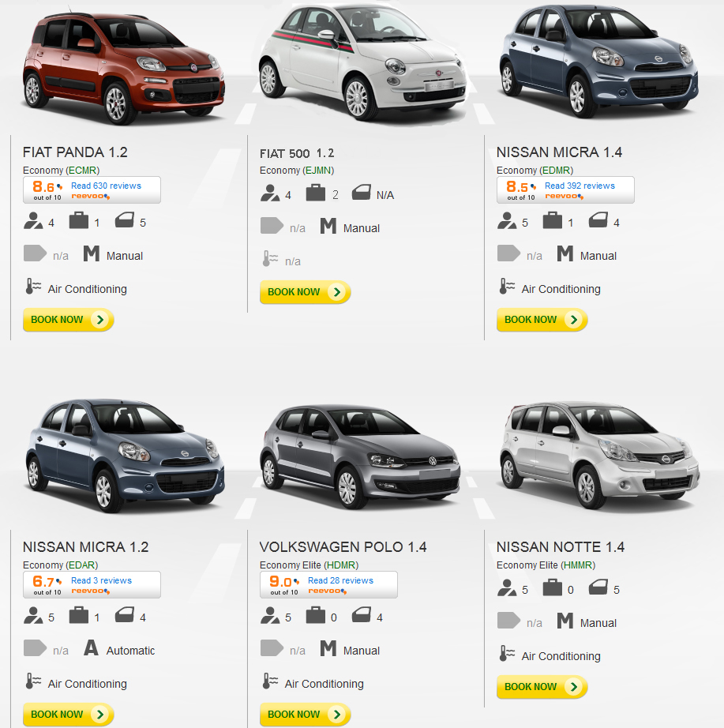Screen dimensions: 724x728
Task: Click the Volkswagen Polo luggage icon
Action: [315, 615]
